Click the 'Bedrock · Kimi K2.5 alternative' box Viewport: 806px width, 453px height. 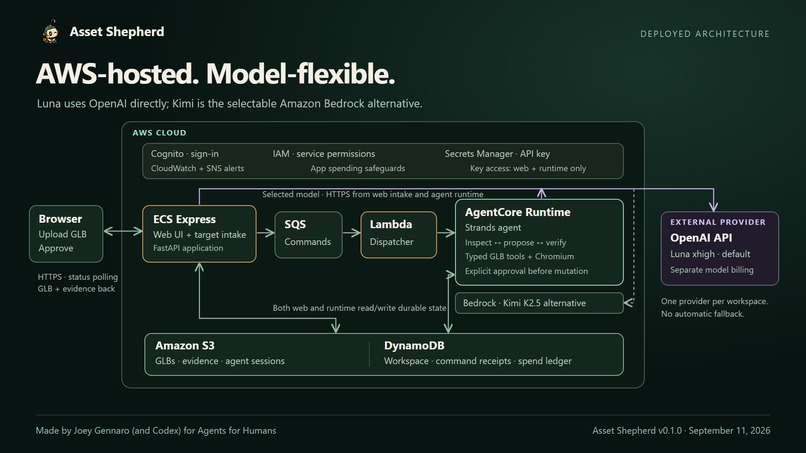539,303
